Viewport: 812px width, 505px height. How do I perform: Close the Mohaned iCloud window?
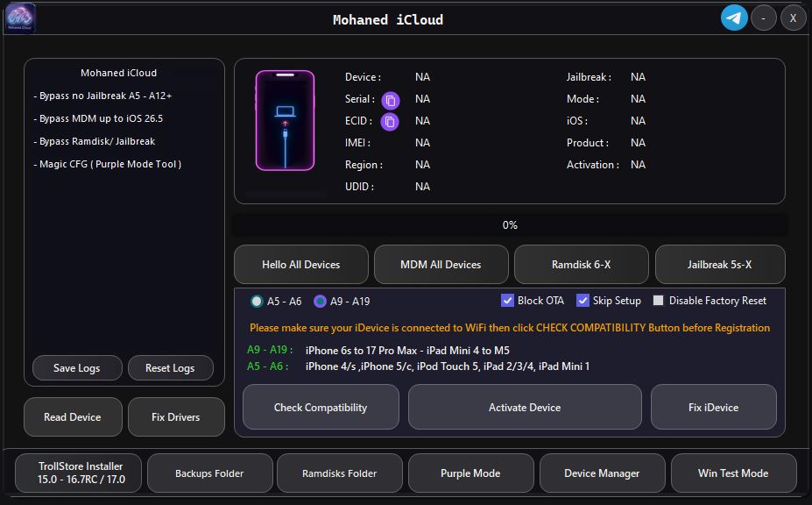794,18
